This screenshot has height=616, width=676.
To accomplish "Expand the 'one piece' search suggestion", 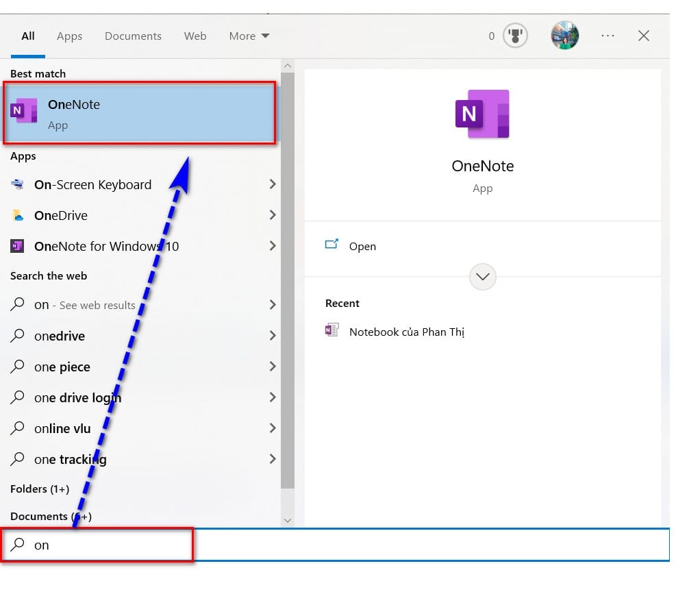I will tap(272, 367).
